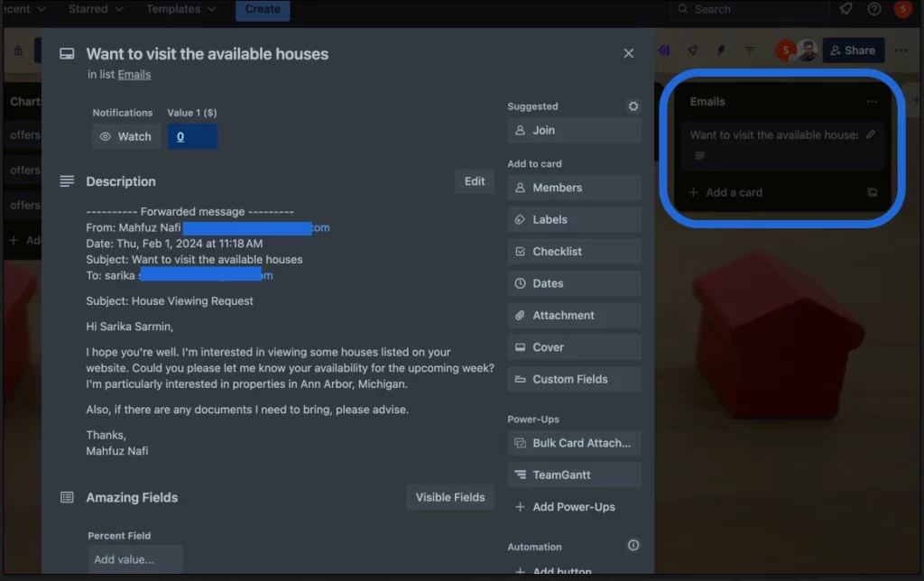Viewport: 924px width, 581px height.
Task: Launch Bulk Card Attach power-up
Action: 574,443
